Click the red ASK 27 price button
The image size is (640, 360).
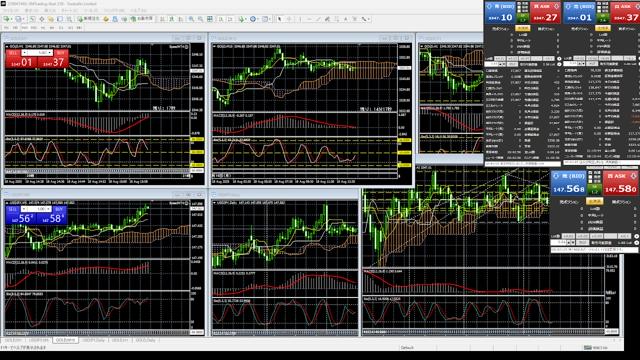(x=545, y=13)
